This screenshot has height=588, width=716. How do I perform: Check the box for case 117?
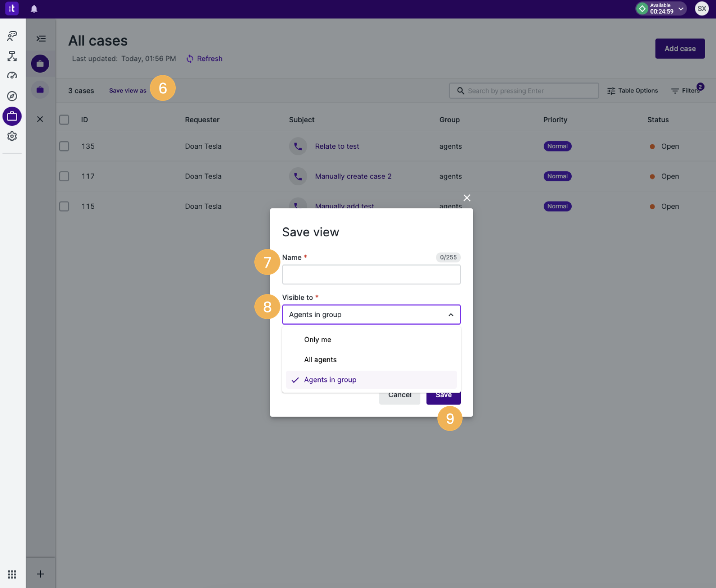point(64,176)
